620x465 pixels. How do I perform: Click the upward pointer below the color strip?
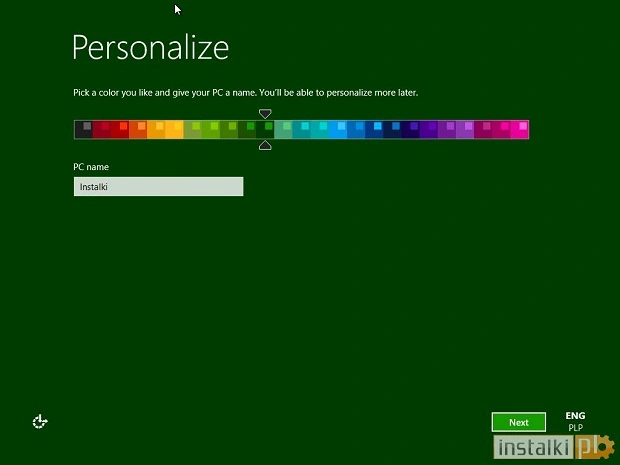tap(265, 145)
